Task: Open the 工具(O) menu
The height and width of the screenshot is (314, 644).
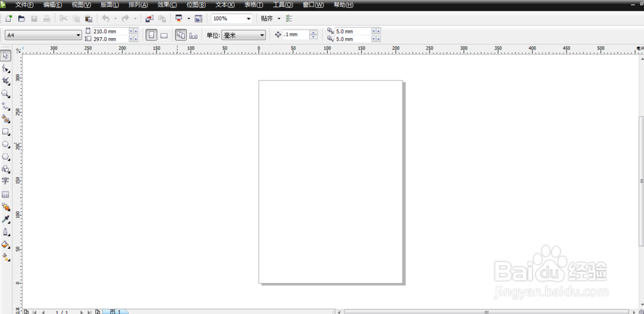Action: click(x=283, y=5)
